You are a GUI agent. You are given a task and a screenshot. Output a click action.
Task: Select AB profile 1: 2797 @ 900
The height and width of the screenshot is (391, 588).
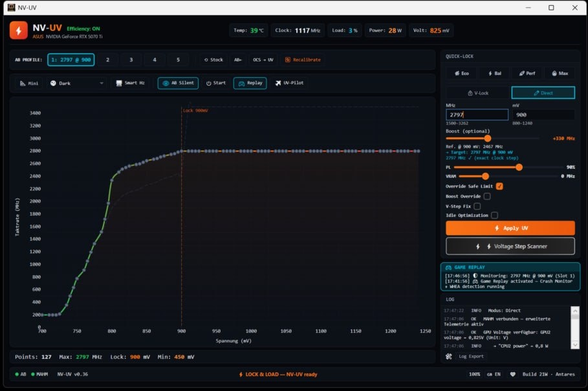pos(71,60)
